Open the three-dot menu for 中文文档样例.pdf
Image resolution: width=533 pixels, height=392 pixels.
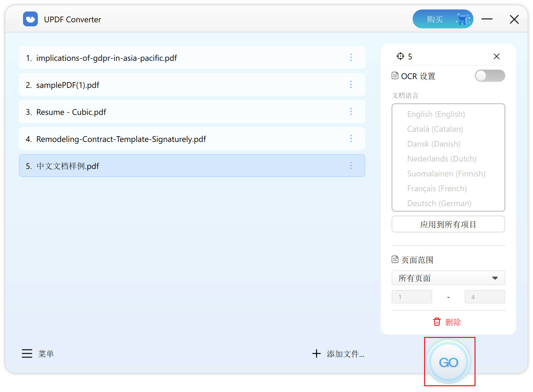coord(351,166)
